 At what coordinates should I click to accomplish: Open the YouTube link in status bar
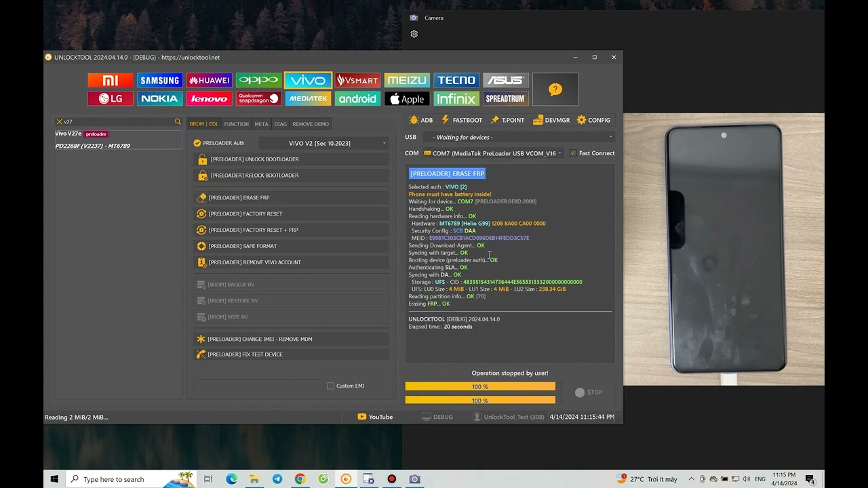pyautogui.click(x=375, y=417)
